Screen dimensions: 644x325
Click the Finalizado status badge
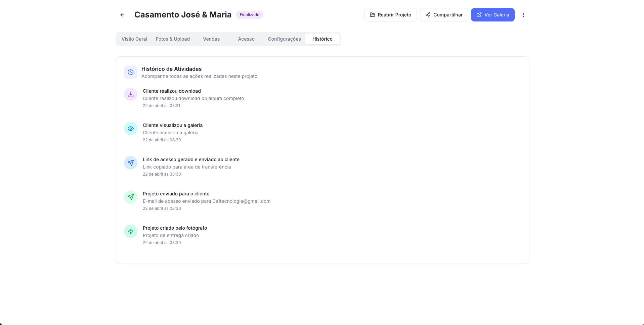click(x=250, y=15)
